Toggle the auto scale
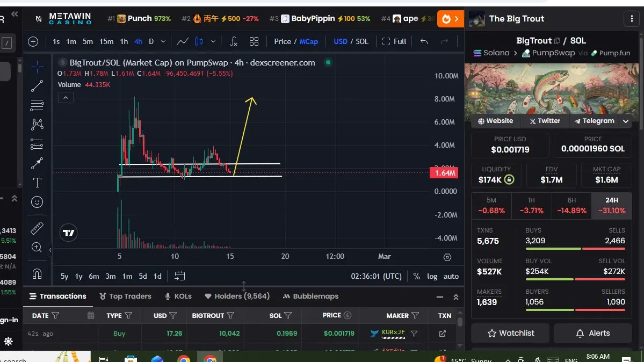Screen dimensions: 644x362 click(451, 276)
